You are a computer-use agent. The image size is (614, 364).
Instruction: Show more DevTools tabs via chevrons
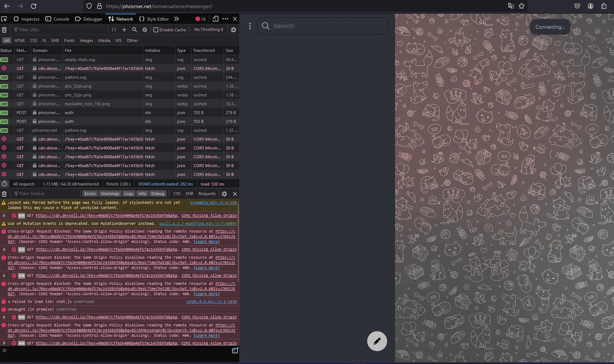(176, 19)
